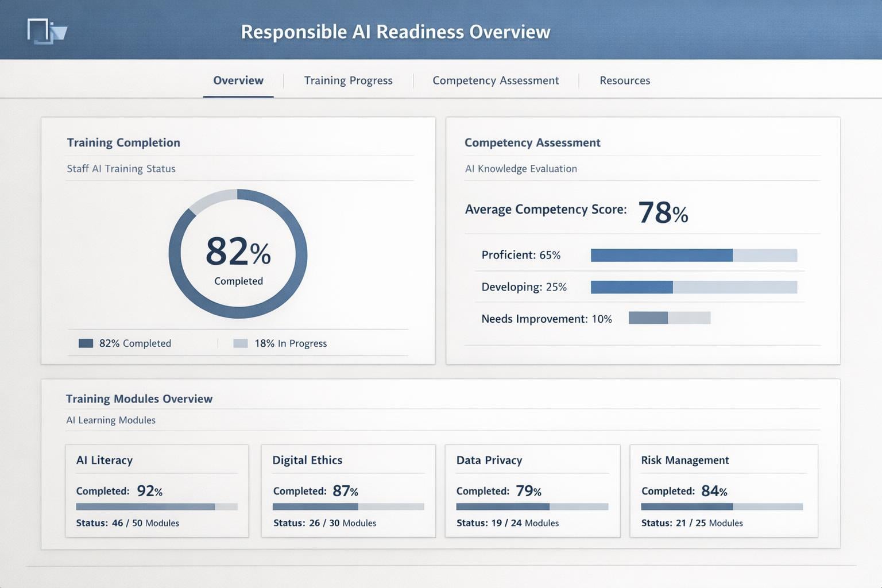882x588 pixels.
Task: Click the Staff AI Training Status subtitle
Action: coord(121,168)
